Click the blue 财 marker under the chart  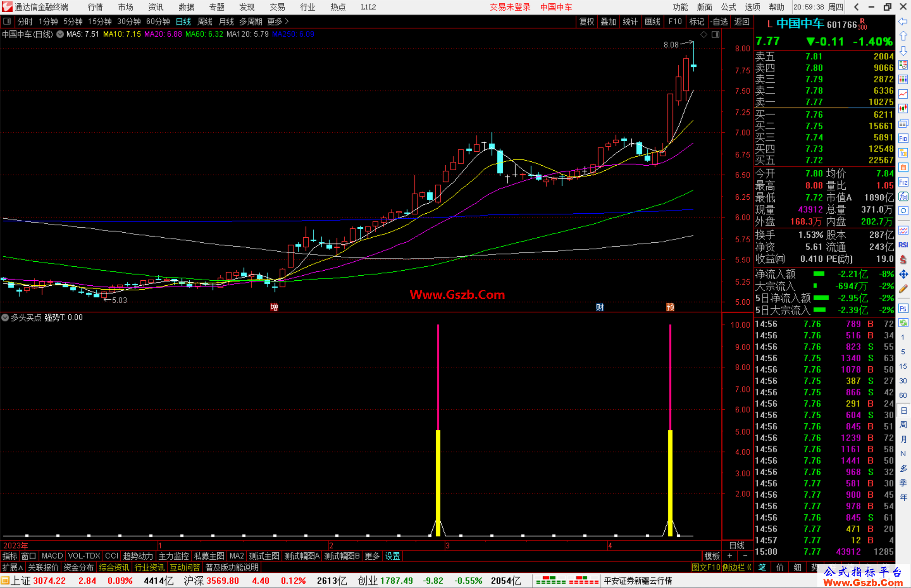[x=600, y=307]
